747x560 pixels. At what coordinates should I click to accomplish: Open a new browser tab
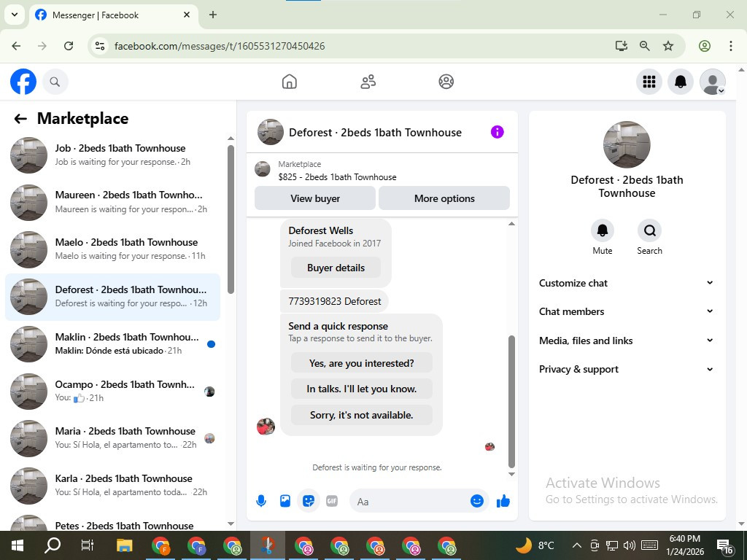213,15
